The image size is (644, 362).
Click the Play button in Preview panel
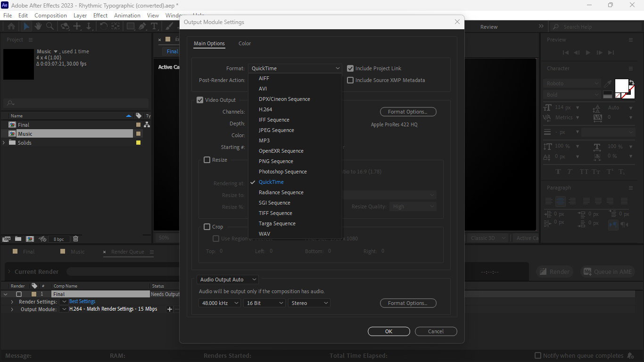[x=588, y=53]
